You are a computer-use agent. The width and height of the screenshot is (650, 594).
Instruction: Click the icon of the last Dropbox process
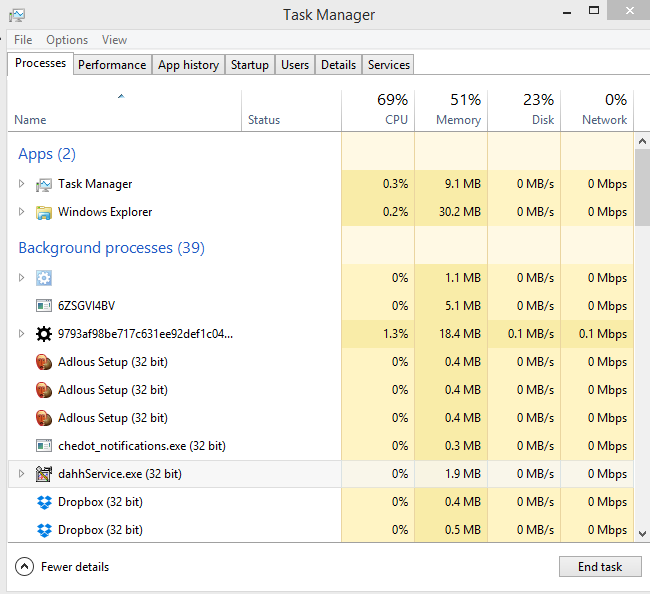[x=44, y=530]
